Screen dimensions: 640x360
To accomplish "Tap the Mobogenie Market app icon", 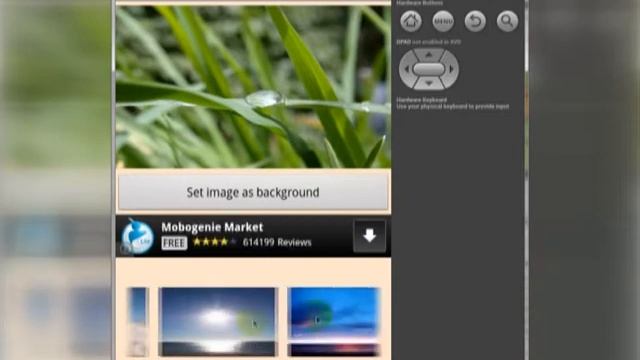I will coord(138,237).
